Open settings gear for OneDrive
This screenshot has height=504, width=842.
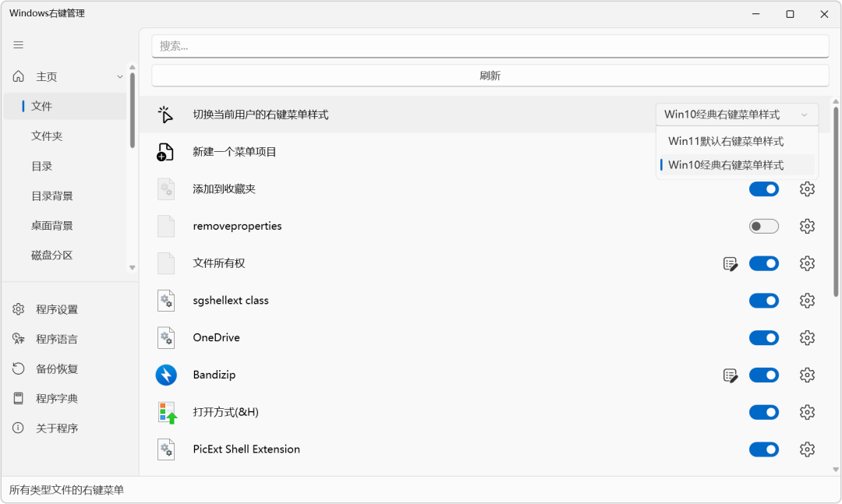click(x=807, y=337)
